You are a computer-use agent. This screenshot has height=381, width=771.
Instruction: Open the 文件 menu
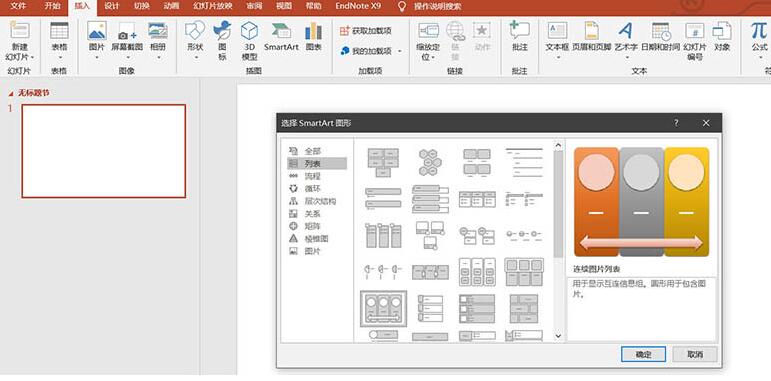[x=18, y=6]
